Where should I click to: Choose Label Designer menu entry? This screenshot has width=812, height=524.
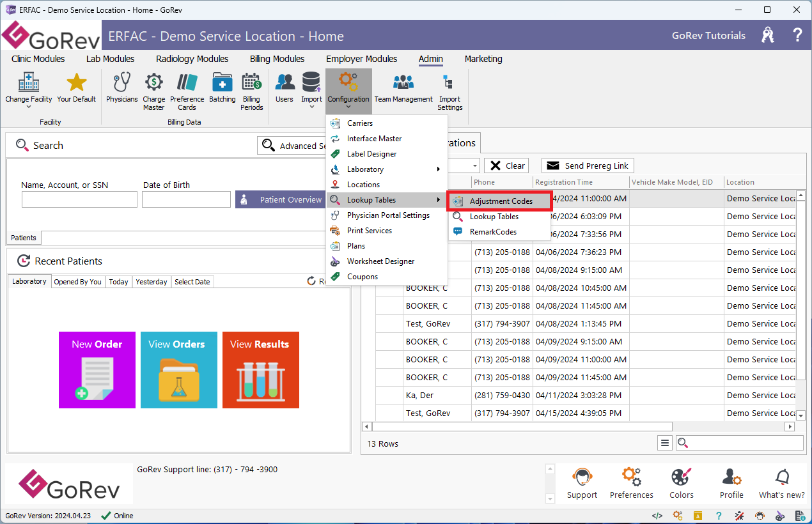(x=386, y=154)
